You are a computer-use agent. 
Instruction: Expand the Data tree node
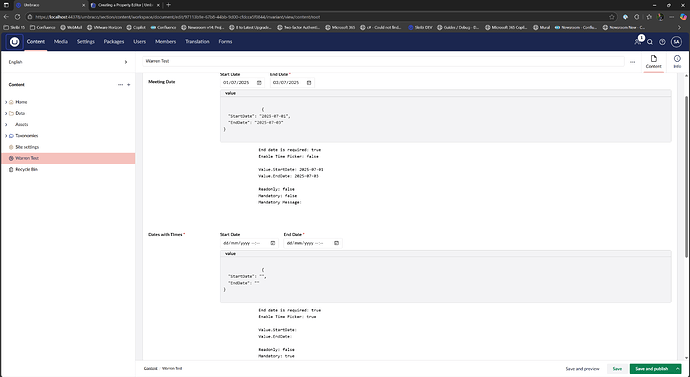6,113
